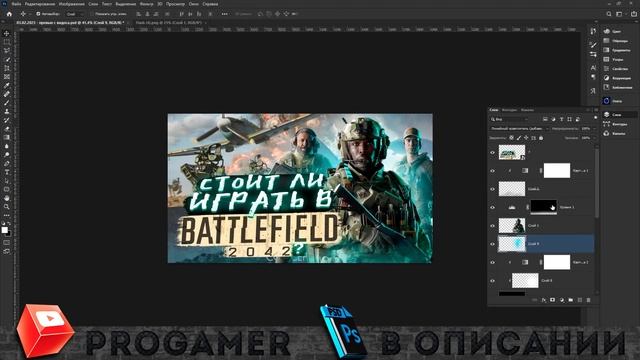Click the new group folder icon
Screen dimensions: 640x360
(x=571, y=300)
